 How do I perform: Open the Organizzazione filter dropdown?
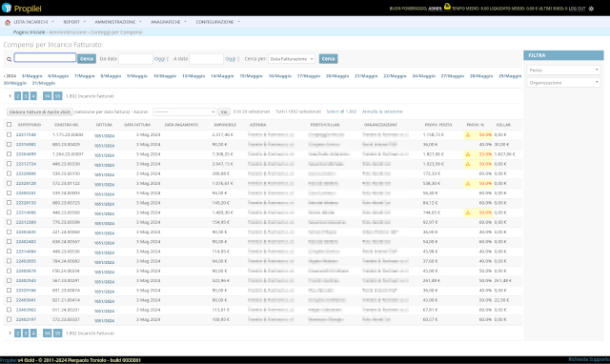(563, 83)
